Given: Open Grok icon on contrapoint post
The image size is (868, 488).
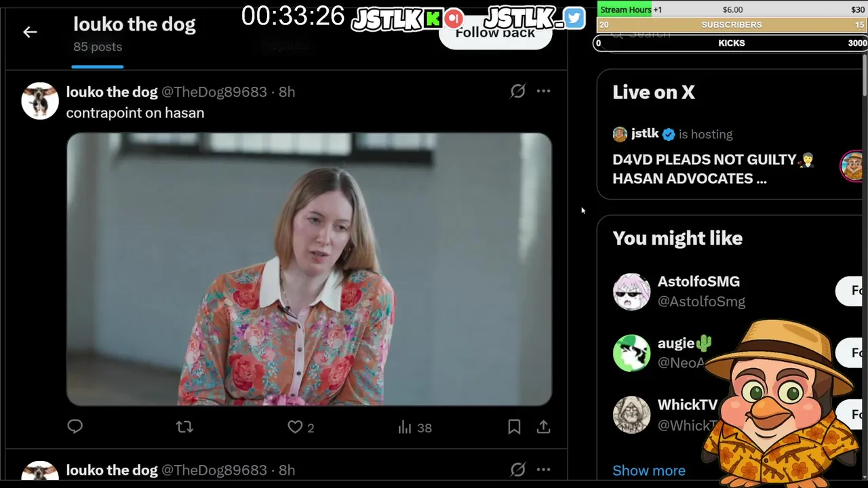Looking at the screenshot, I should pos(517,91).
